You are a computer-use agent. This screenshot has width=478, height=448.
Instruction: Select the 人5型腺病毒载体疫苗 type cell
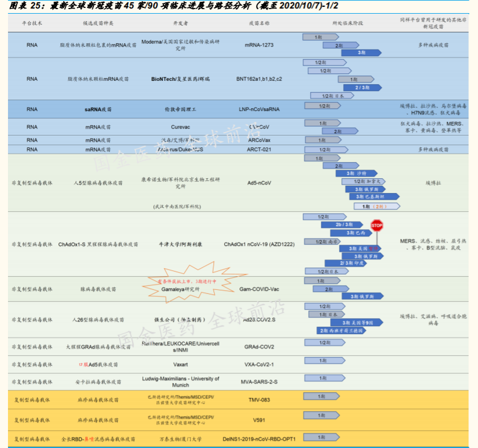tap(98, 183)
